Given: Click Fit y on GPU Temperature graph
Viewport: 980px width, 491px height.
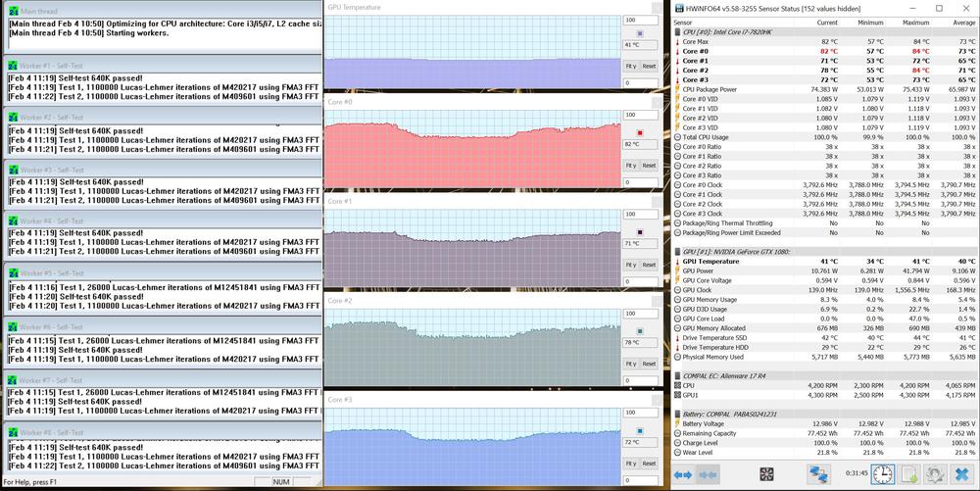Looking at the screenshot, I should point(631,66).
